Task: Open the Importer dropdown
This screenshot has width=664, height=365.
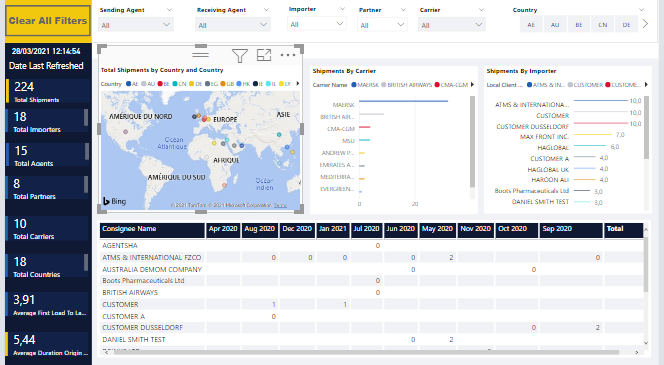Action: click(316, 24)
